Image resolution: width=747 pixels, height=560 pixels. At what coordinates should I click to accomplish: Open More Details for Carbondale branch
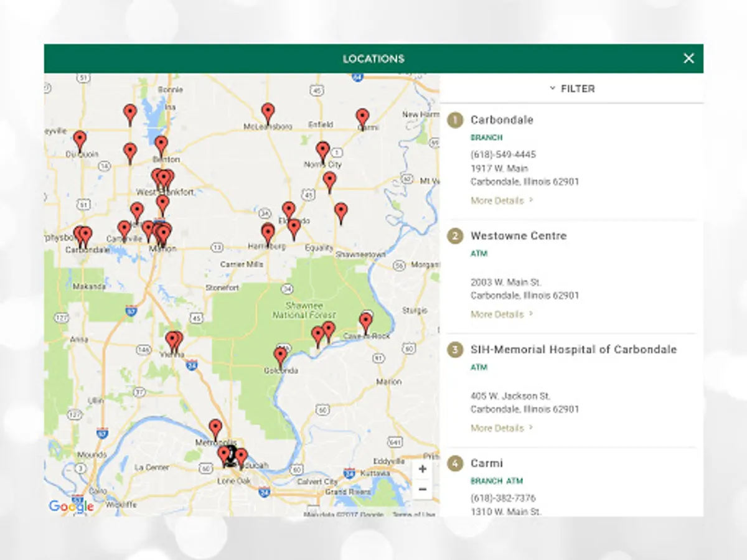click(502, 200)
